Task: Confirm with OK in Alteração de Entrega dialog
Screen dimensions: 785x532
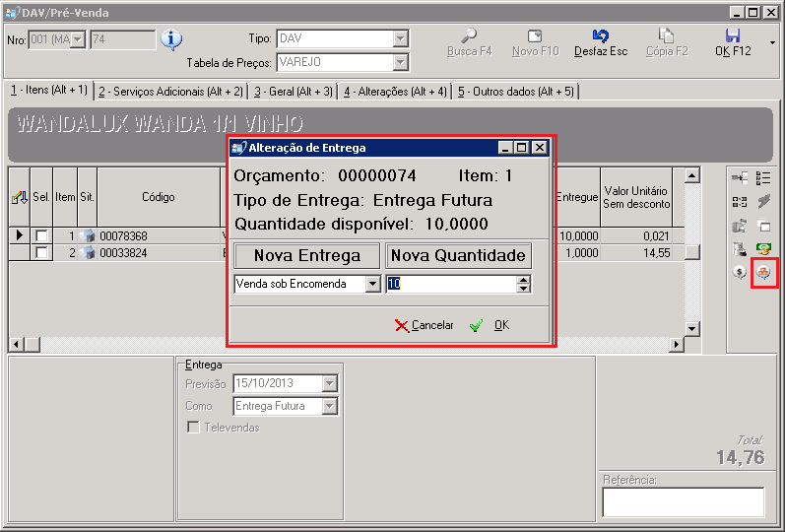Action: coord(490,326)
